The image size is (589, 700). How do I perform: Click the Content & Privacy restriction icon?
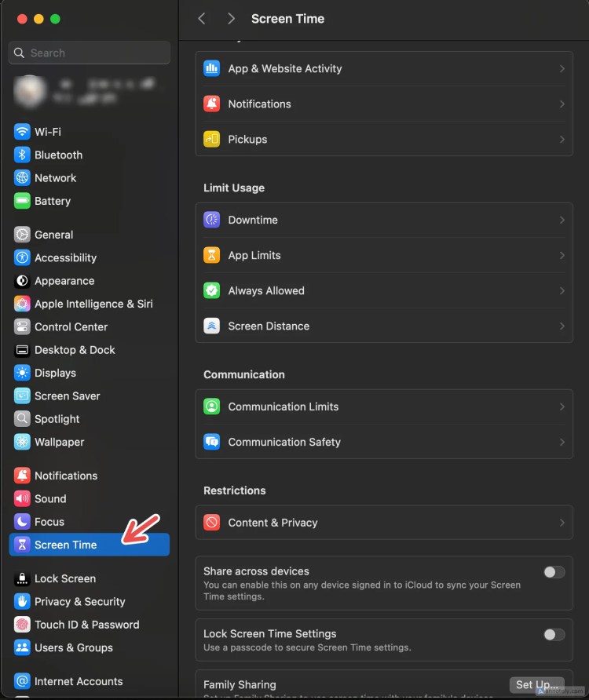point(211,523)
